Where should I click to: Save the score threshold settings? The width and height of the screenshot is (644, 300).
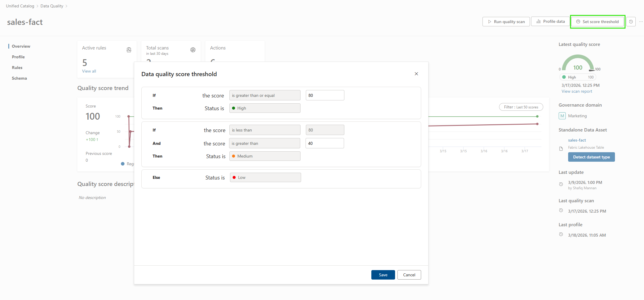(383, 275)
